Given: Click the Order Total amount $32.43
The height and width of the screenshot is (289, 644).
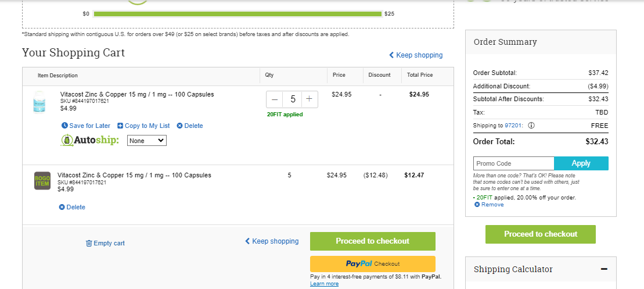Looking at the screenshot, I should pyautogui.click(x=597, y=142).
